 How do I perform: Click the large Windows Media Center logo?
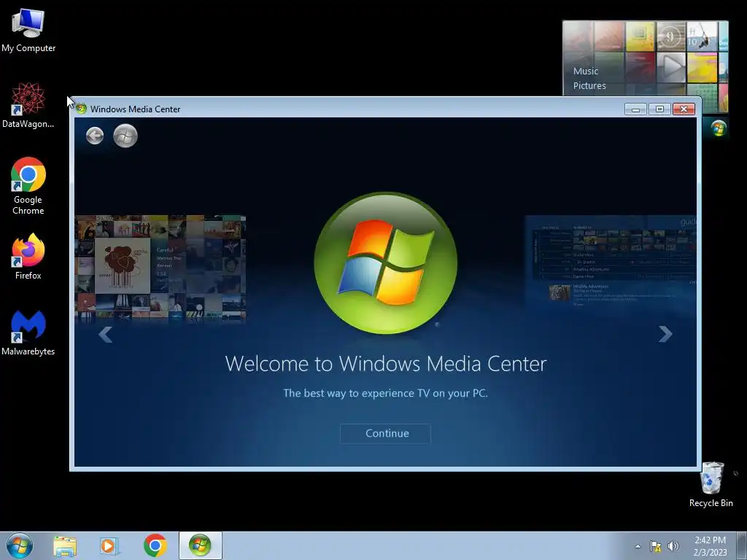pyautogui.click(x=385, y=262)
